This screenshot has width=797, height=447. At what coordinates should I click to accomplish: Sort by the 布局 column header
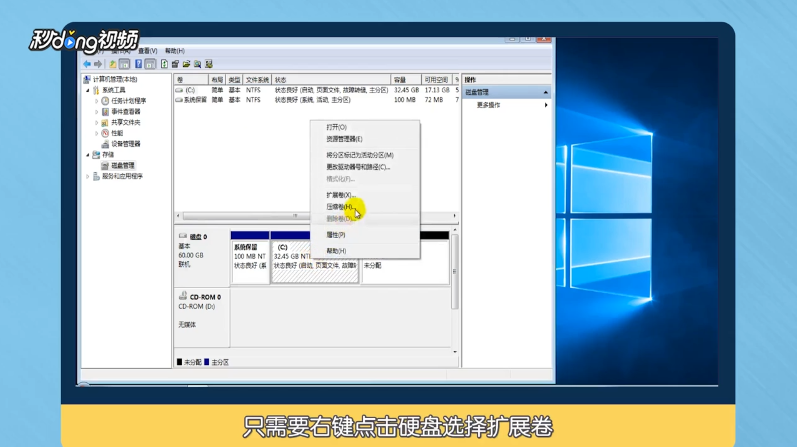217,80
